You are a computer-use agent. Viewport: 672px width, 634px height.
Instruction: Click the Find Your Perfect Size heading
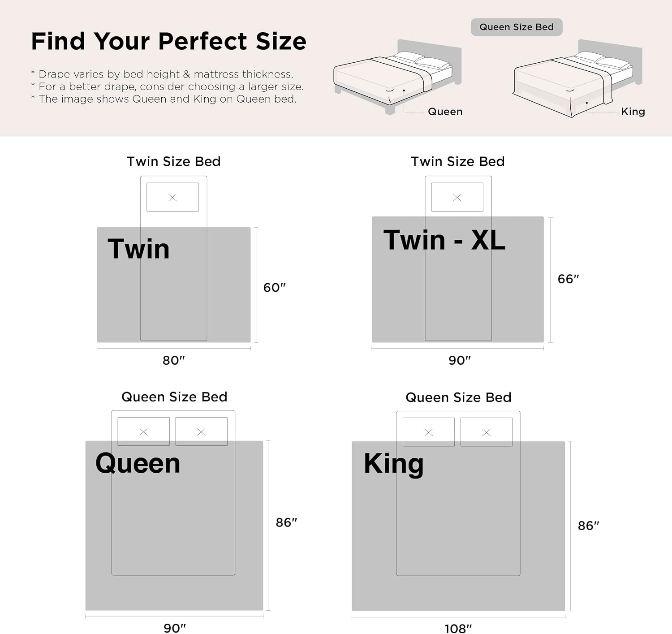click(168, 41)
